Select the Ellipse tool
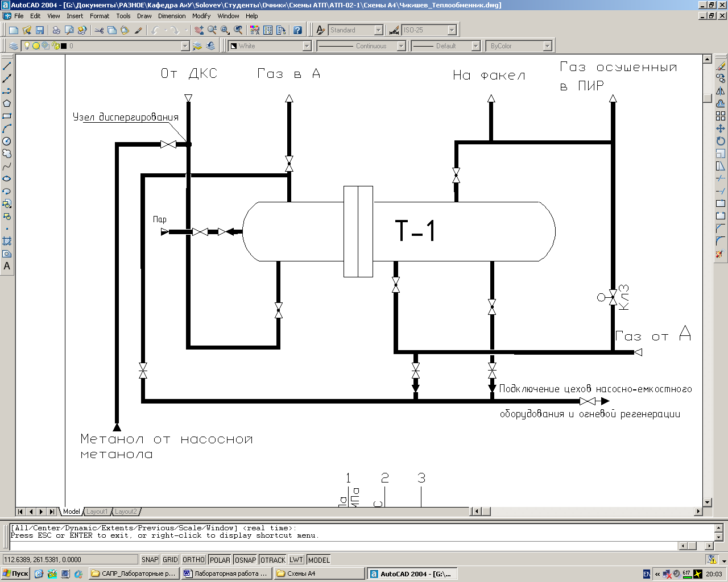728x582 pixels. tap(7, 178)
